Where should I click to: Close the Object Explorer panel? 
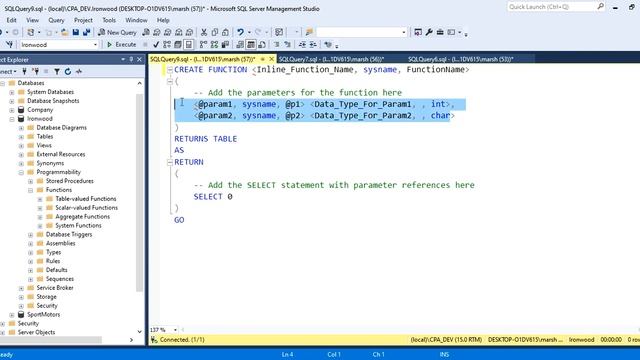click(x=140, y=60)
